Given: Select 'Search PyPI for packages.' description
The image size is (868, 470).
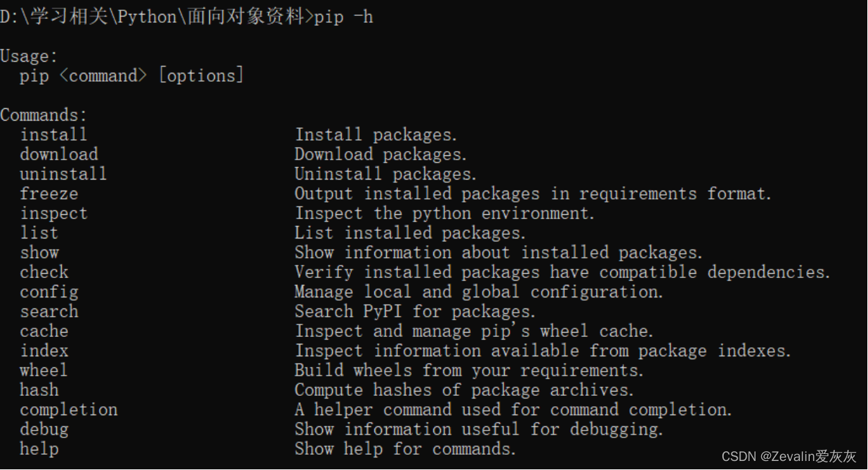Looking at the screenshot, I should click(415, 311).
